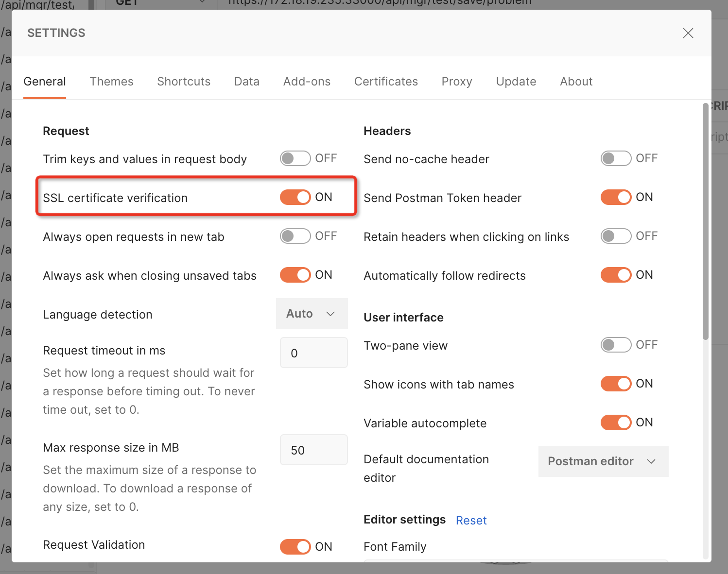The height and width of the screenshot is (574, 728).
Task: Turn off Send Postman Token header
Action: pos(616,197)
